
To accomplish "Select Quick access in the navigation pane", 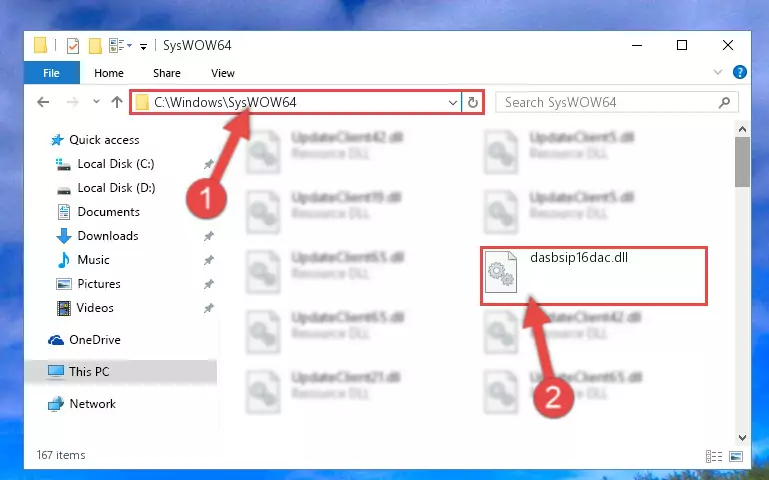I will point(104,140).
